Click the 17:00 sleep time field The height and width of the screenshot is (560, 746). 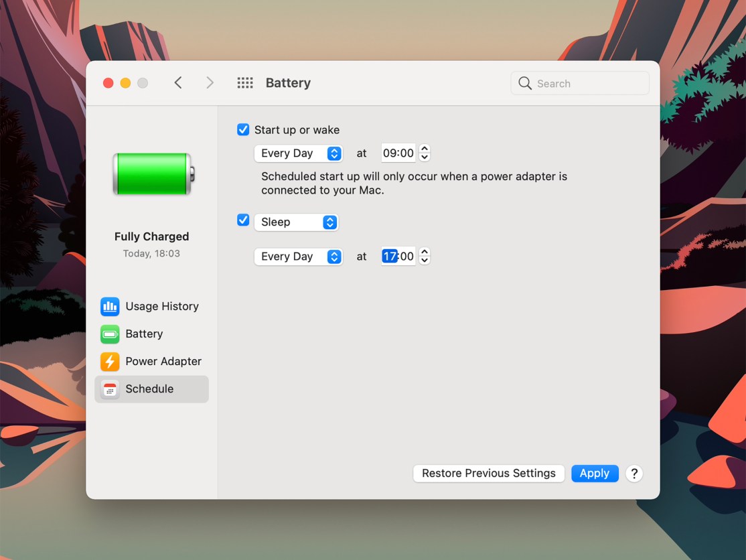coord(399,256)
